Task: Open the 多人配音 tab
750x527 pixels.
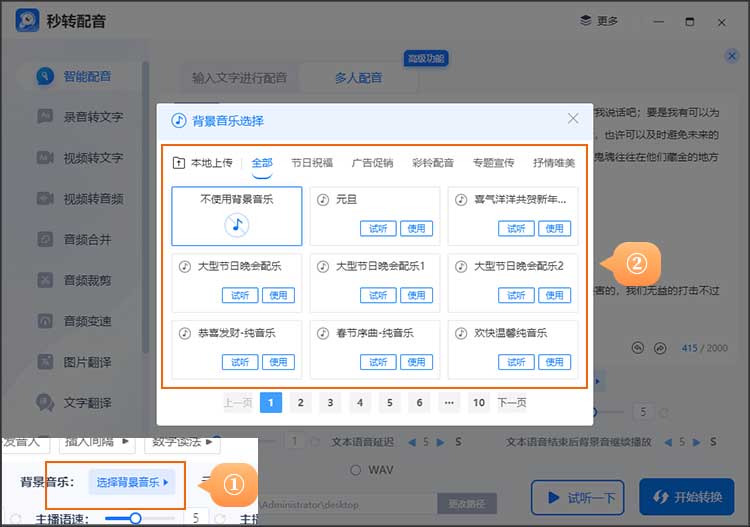Action: (x=358, y=78)
